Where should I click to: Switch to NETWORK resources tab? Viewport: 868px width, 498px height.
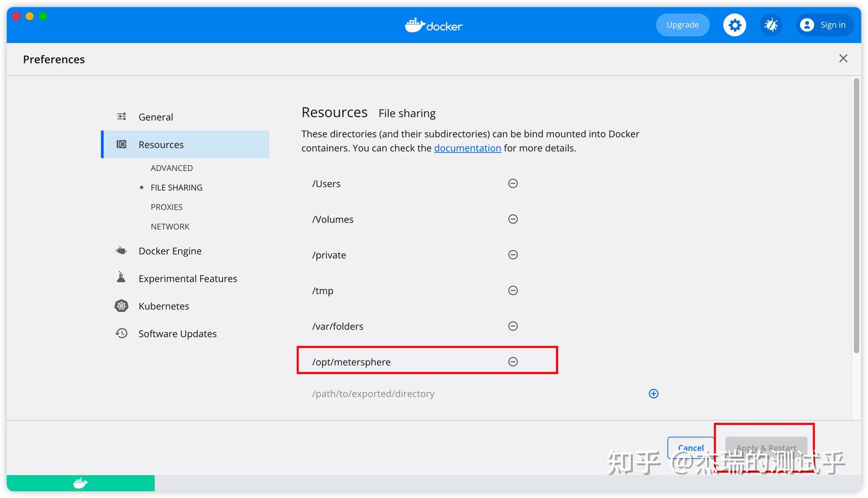(170, 227)
